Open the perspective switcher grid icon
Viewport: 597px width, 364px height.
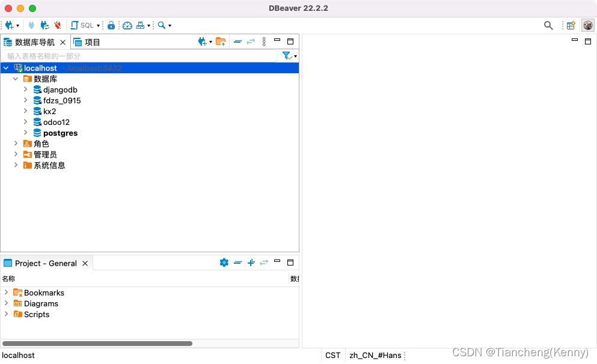(x=571, y=25)
